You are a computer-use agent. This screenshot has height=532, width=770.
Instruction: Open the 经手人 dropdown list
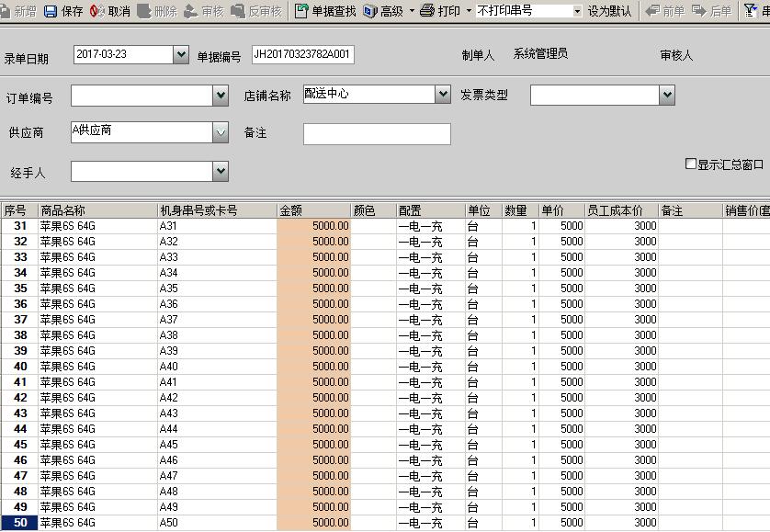pos(221,171)
